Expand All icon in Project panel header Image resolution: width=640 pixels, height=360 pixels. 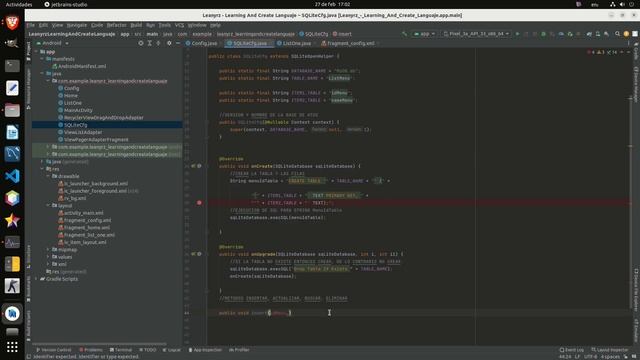(150, 43)
